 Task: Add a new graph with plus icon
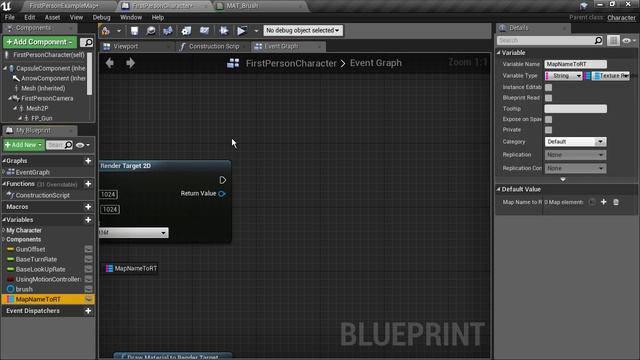tap(88, 161)
